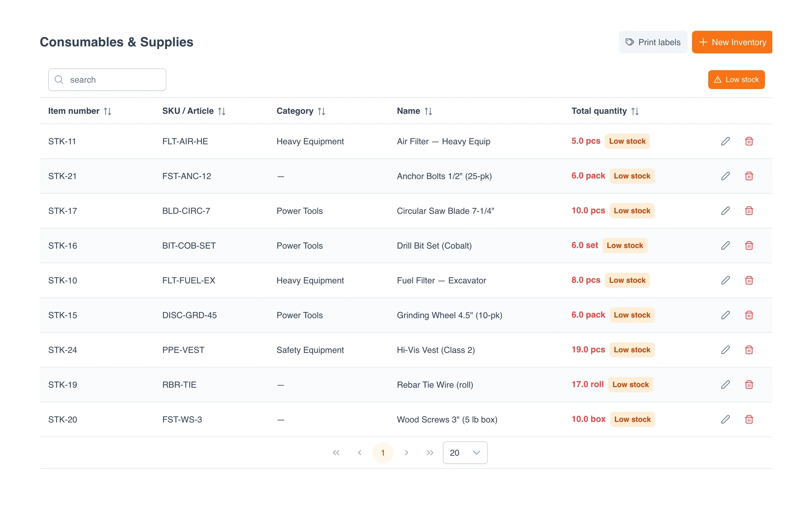Click the 17.0 roll quantity value
812x510 pixels.
coord(587,384)
